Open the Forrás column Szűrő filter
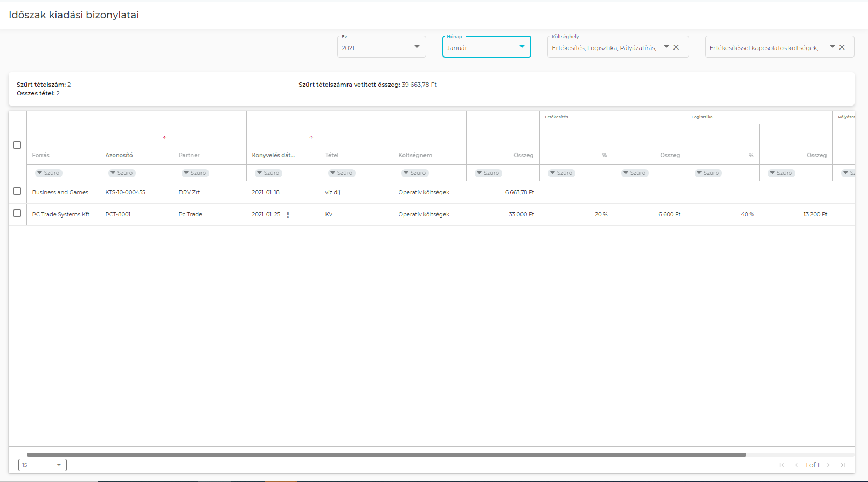 pyautogui.click(x=48, y=173)
